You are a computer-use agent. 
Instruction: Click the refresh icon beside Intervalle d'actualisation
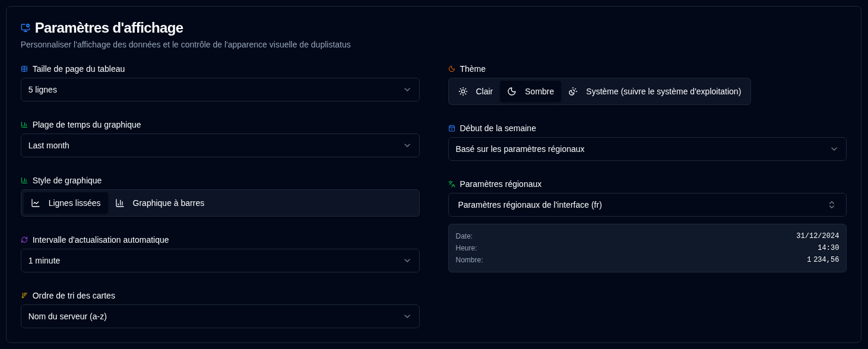[x=24, y=240]
